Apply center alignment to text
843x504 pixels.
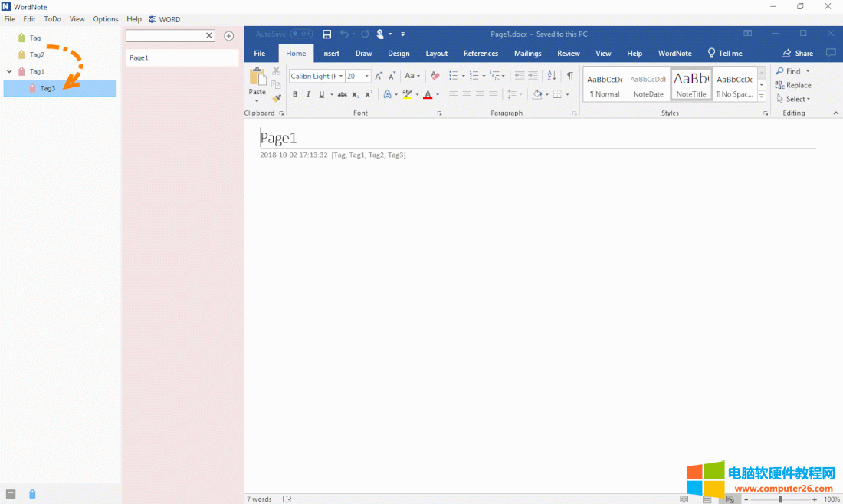(x=467, y=94)
